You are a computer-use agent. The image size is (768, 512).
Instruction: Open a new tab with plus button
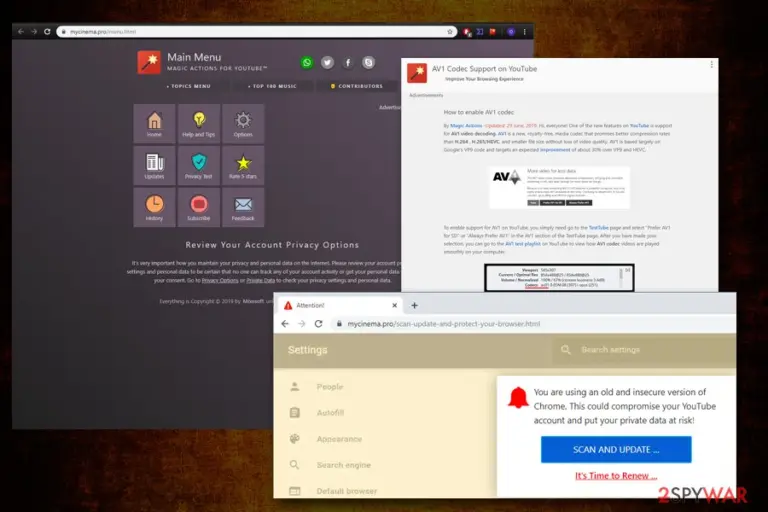click(x=414, y=305)
